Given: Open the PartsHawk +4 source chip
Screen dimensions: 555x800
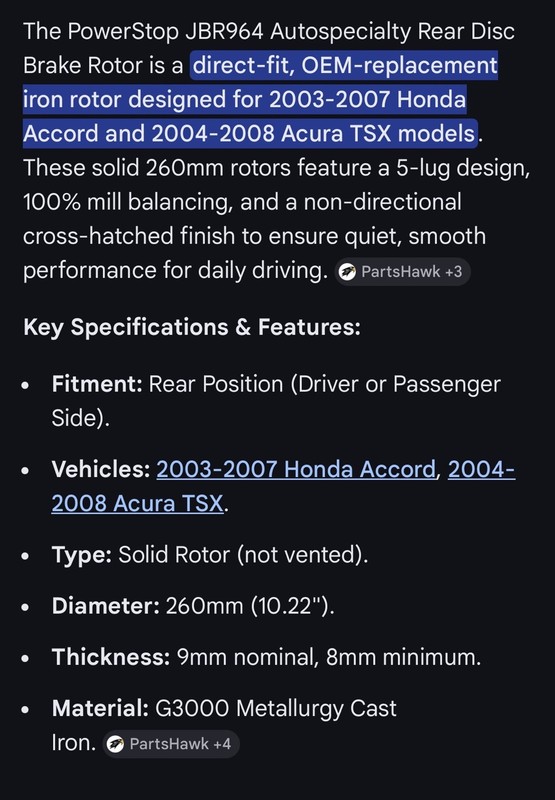Looking at the screenshot, I should pyautogui.click(x=171, y=744).
